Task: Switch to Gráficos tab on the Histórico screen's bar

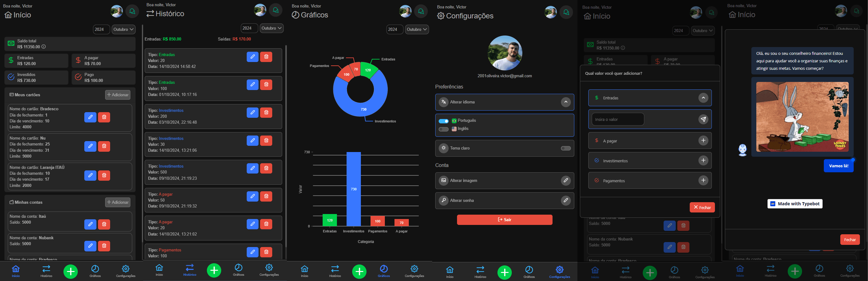Action: point(239,270)
